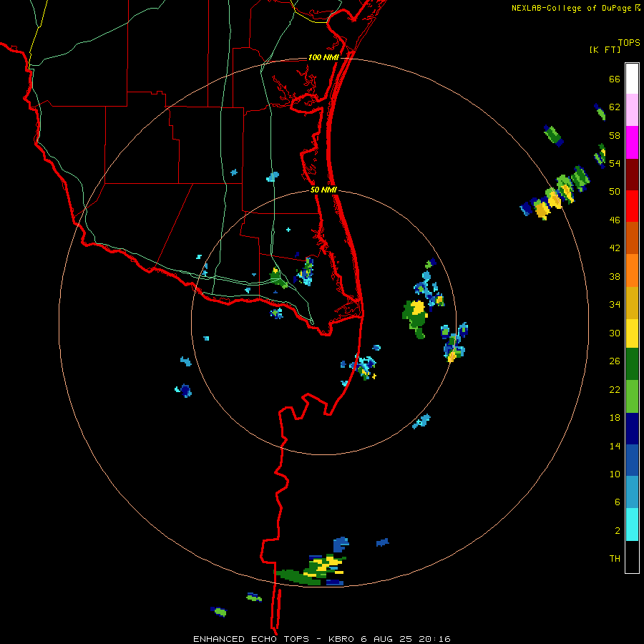
Task: Click the white swatch atop the tops legend
Action: pyautogui.click(x=632, y=79)
